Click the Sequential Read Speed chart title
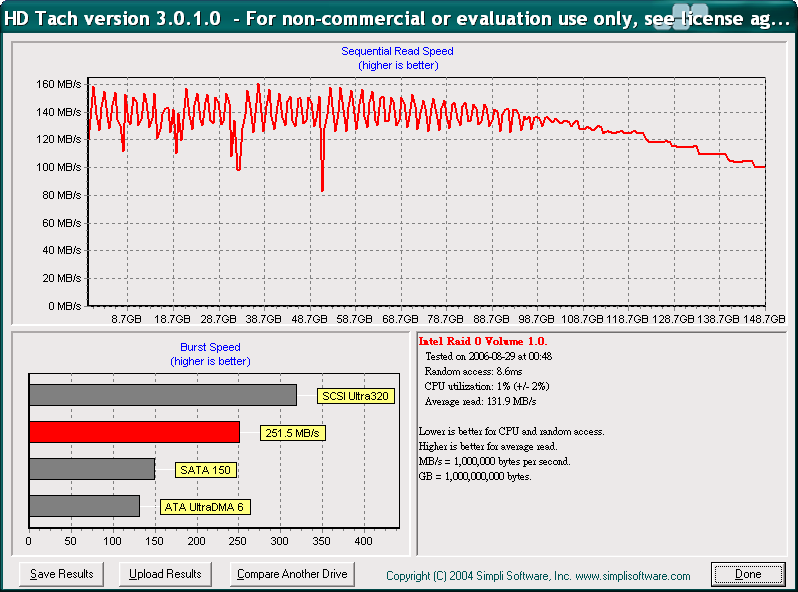This screenshot has width=798, height=592. coord(398,51)
